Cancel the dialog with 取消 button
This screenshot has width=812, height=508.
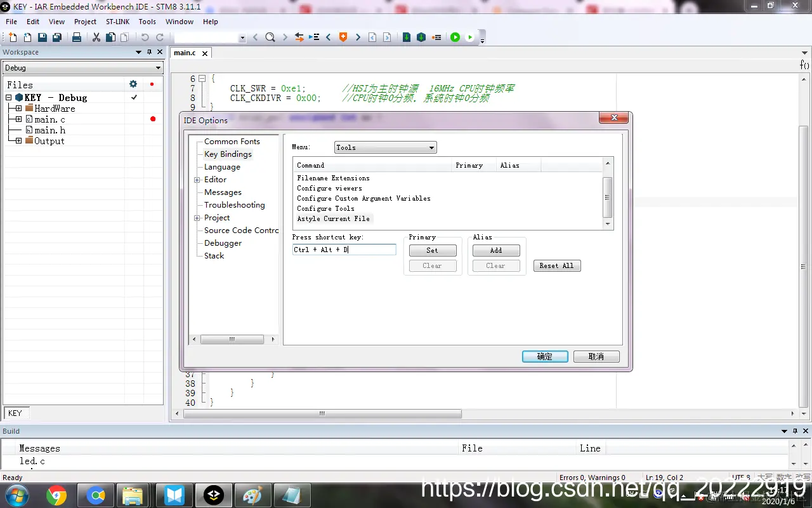(x=596, y=356)
